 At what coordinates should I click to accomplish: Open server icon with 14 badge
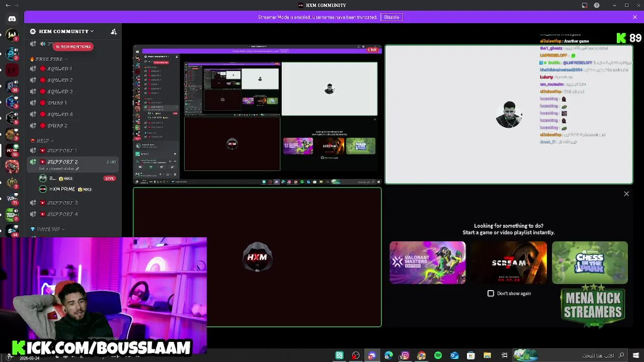click(12, 230)
